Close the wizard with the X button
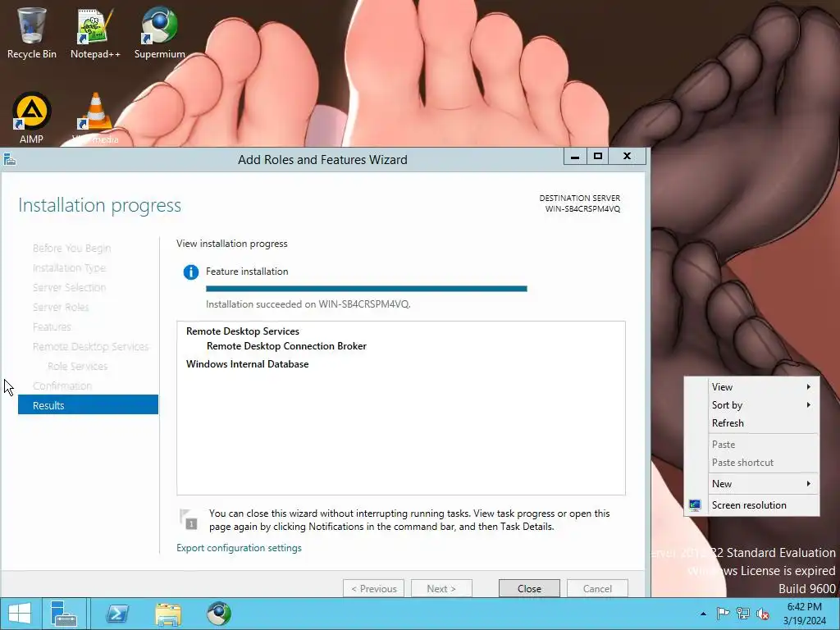 click(x=628, y=157)
